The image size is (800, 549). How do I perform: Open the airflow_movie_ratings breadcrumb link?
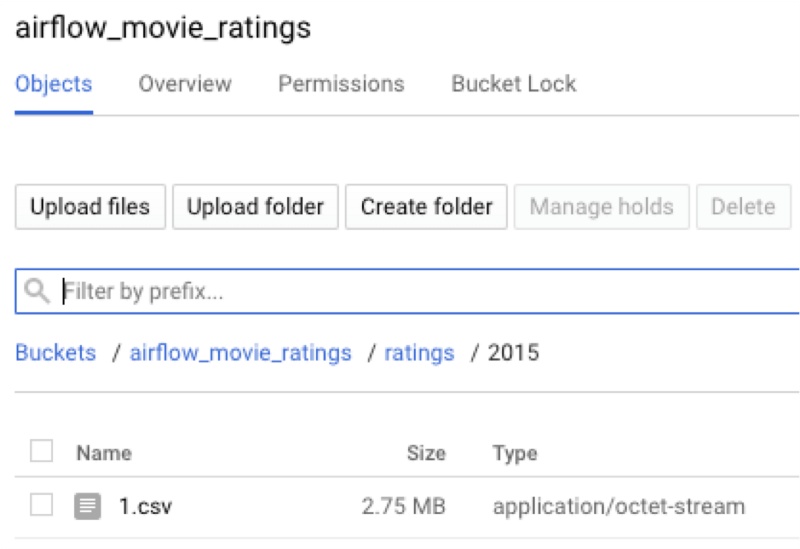coord(241,353)
